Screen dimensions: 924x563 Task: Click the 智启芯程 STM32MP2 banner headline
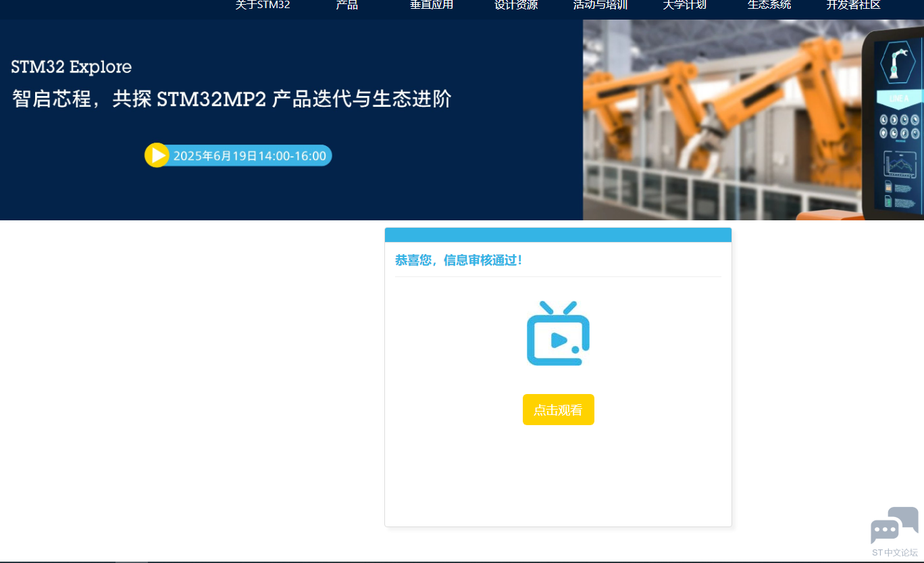[232, 99]
